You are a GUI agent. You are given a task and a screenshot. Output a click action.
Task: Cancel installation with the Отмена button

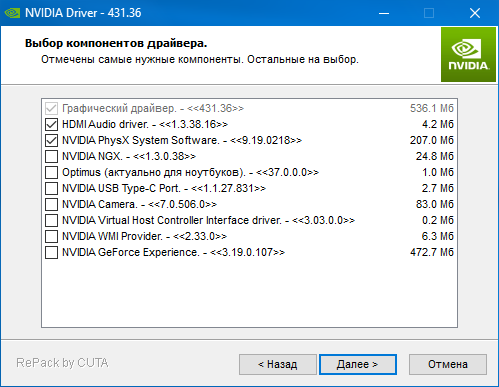(448, 364)
